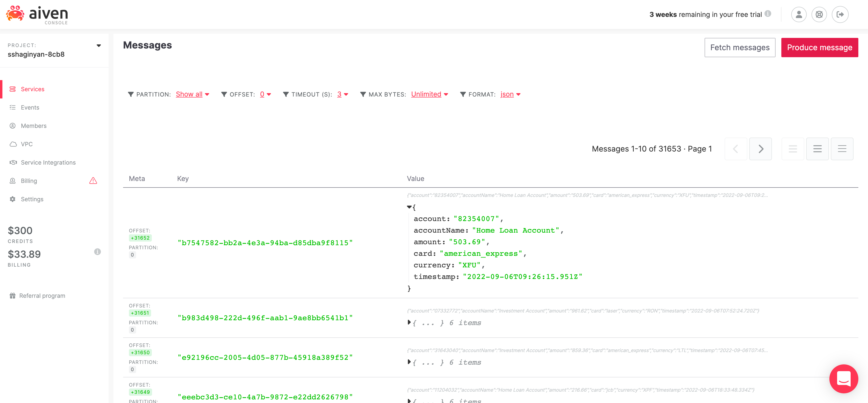Click the Produce message button

click(819, 48)
